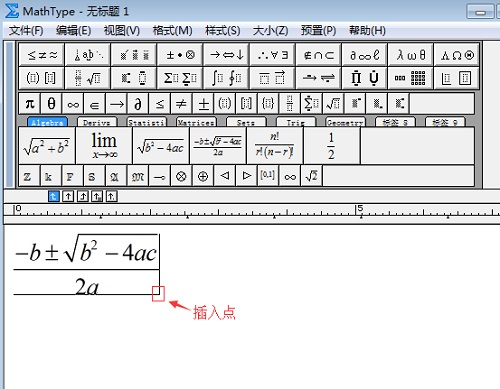
Task: Select the center tab stop button
Action: [x=68, y=196]
